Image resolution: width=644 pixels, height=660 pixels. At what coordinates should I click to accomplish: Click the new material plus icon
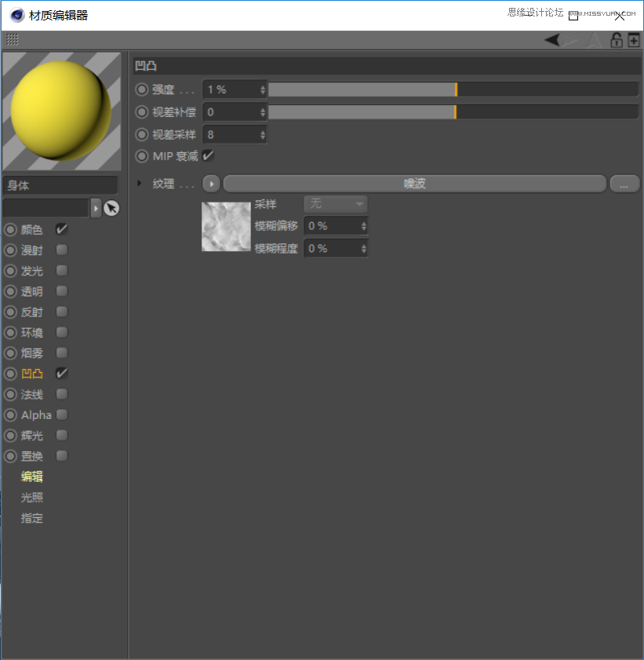[x=634, y=39]
